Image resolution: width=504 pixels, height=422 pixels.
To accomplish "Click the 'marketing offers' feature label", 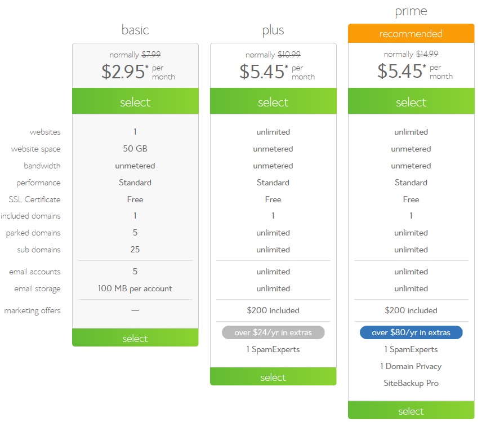I will click(x=32, y=310).
